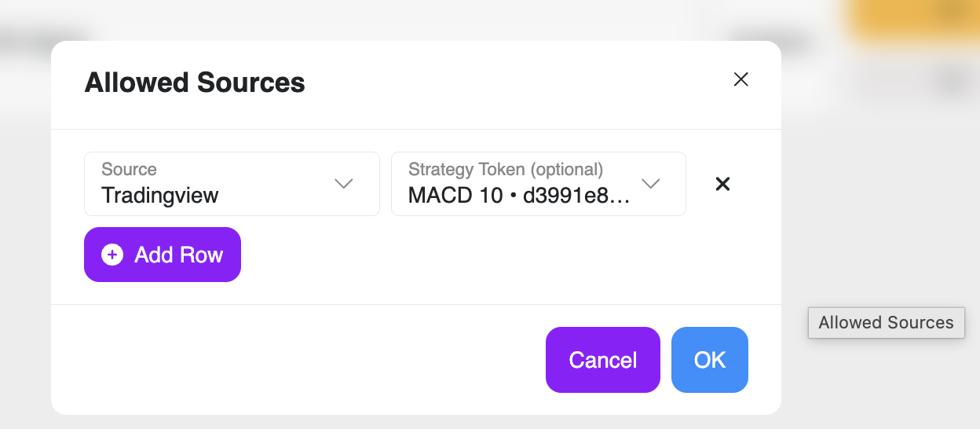Confirm sources with the OK button
980x429 pixels.
[x=709, y=360]
